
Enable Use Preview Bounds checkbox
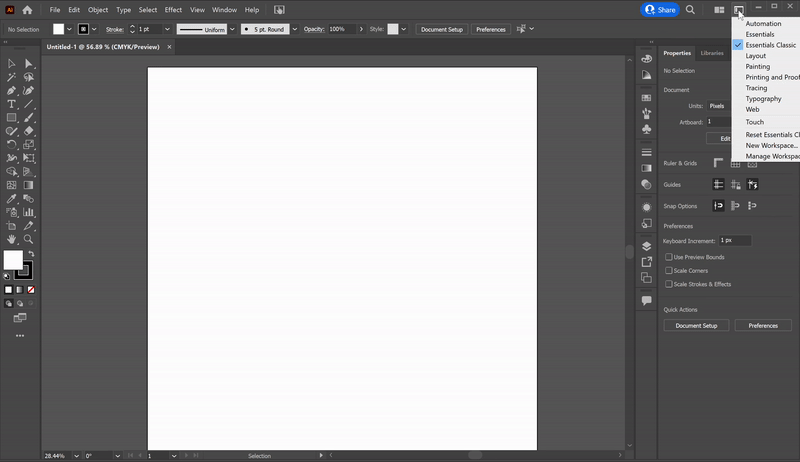point(669,257)
